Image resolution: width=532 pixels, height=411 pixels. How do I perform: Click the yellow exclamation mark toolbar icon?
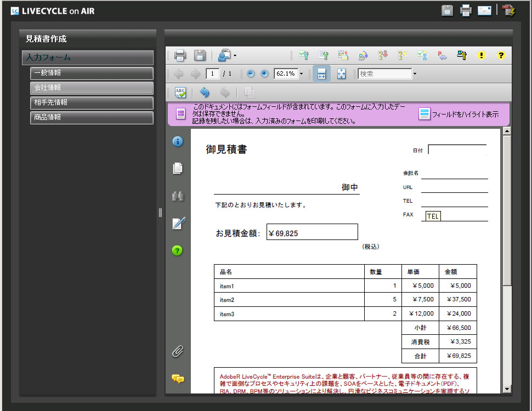pos(481,55)
